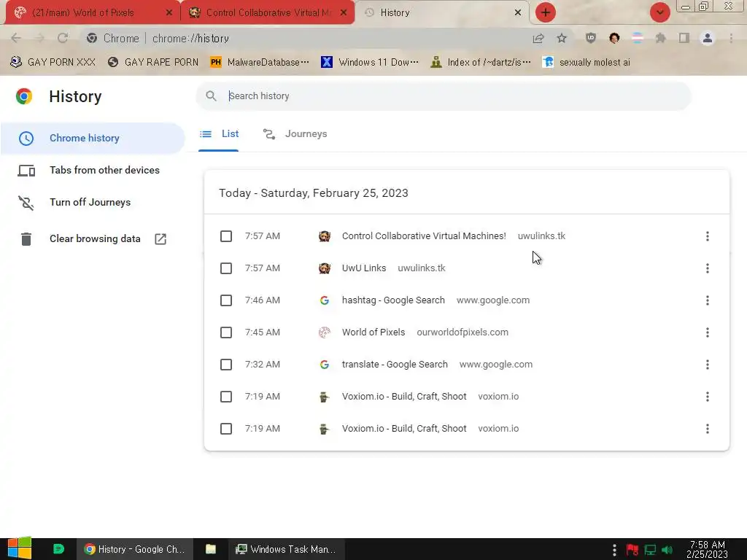Switch to the World of Pixels tab
The image size is (747, 560).
[93, 12]
